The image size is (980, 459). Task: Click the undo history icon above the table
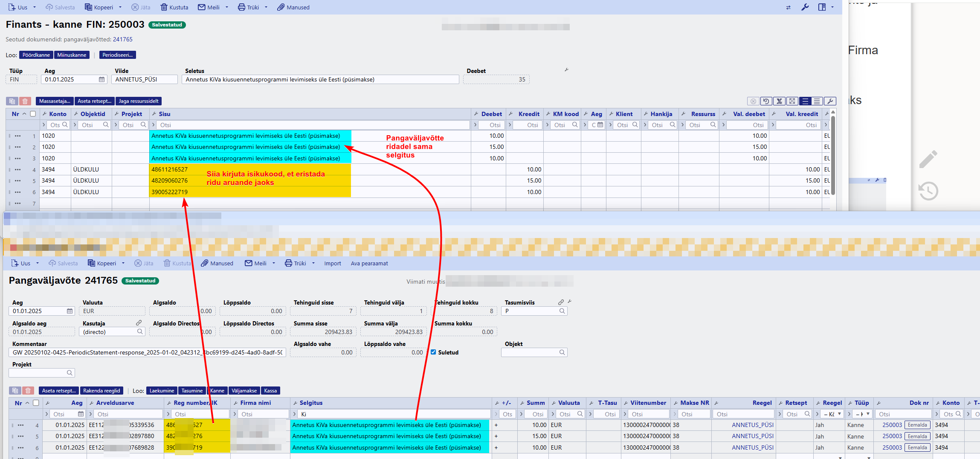[x=766, y=101]
